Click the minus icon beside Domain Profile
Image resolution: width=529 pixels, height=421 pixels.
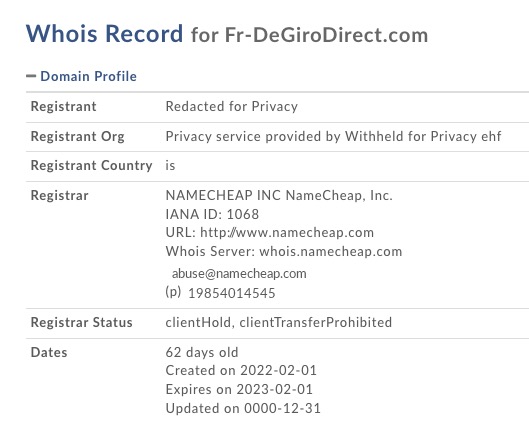(x=31, y=76)
